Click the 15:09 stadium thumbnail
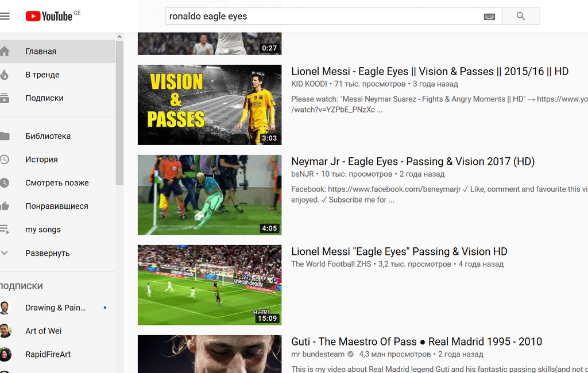This screenshot has height=373, width=588. pos(209,285)
